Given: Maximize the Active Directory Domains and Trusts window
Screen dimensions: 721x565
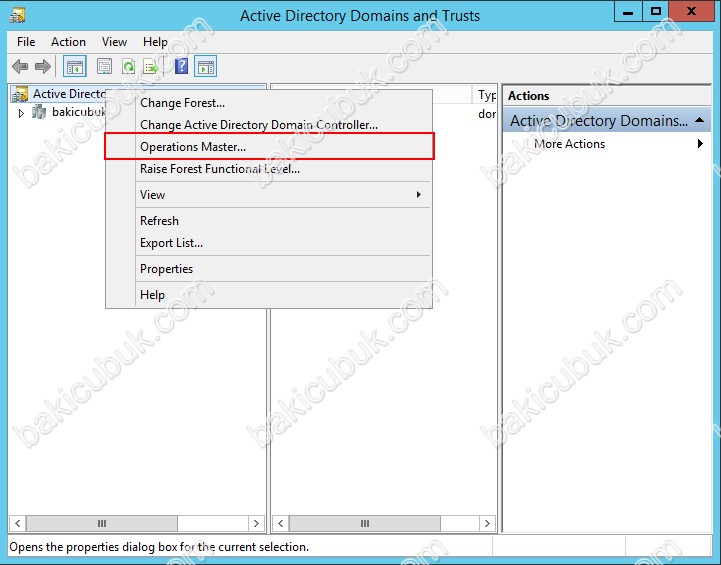Looking at the screenshot, I should 655,11.
